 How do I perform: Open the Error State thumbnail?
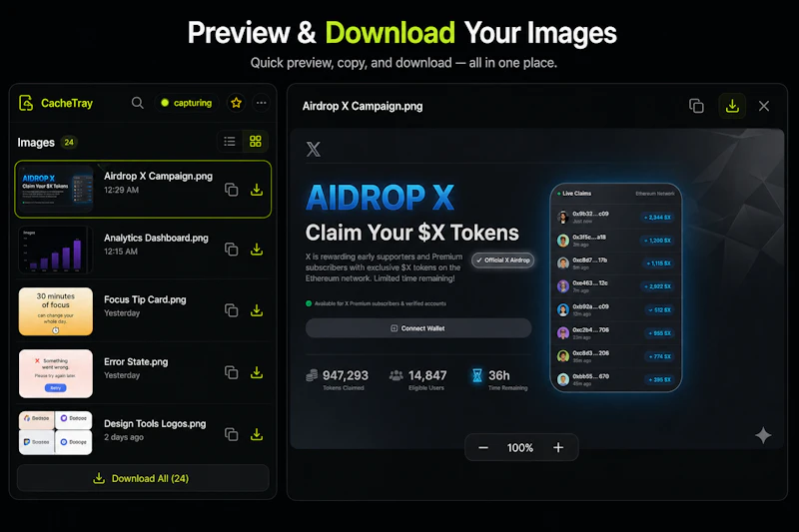point(56,373)
